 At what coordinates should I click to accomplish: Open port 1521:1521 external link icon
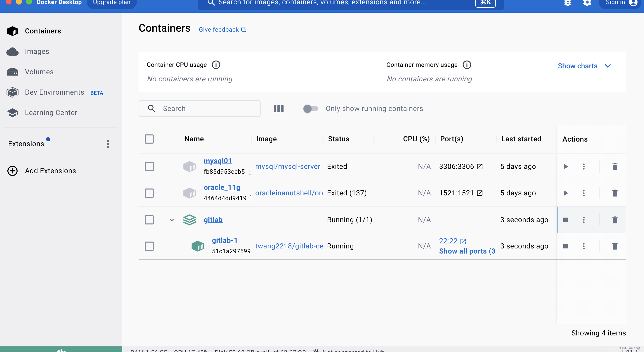[480, 193]
